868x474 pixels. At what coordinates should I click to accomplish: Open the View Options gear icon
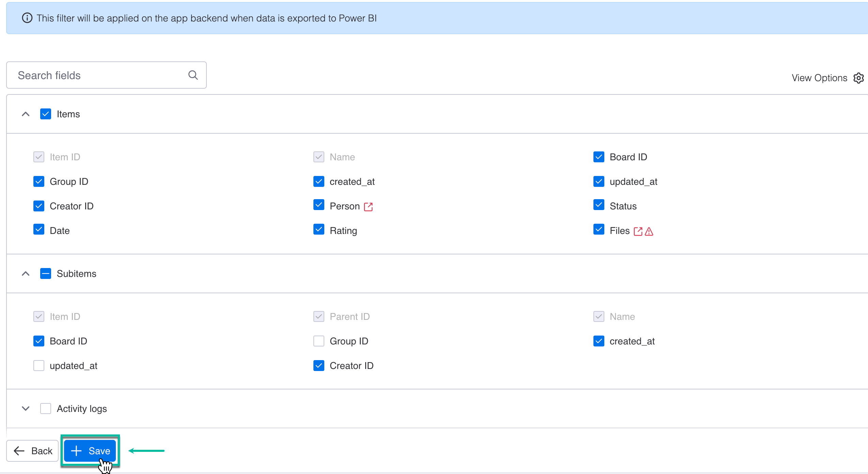pos(858,78)
